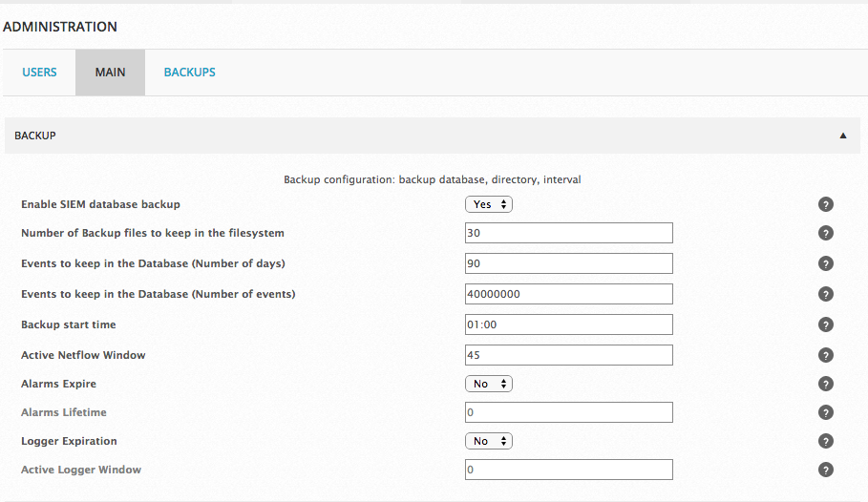Collapse the BACKUP section arrow

[843, 136]
